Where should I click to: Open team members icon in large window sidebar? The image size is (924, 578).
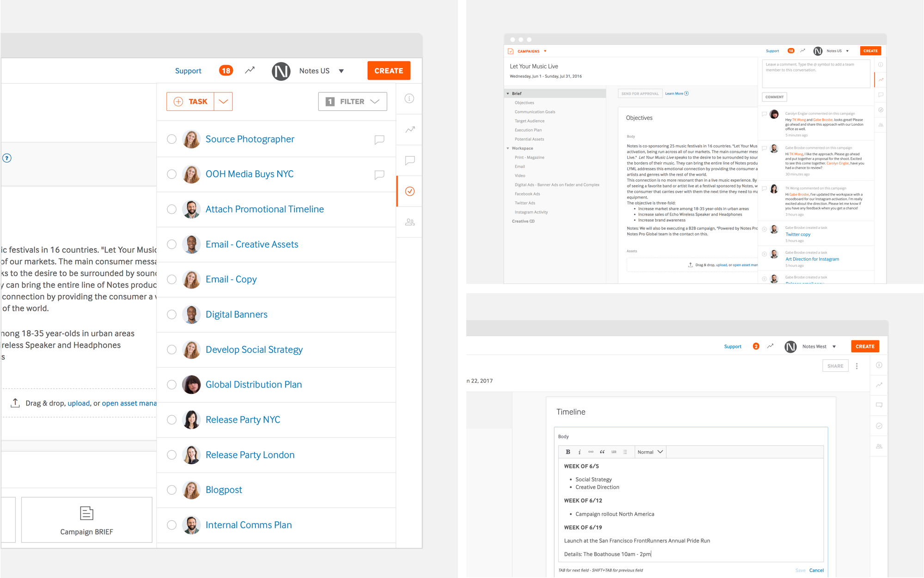[x=410, y=222]
